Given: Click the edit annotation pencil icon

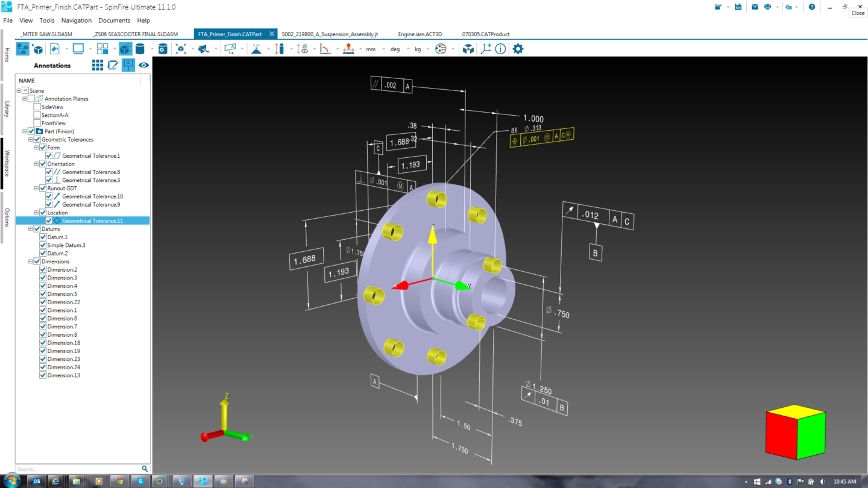Looking at the screenshot, I should pyautogui.click(x=113, y=65).
